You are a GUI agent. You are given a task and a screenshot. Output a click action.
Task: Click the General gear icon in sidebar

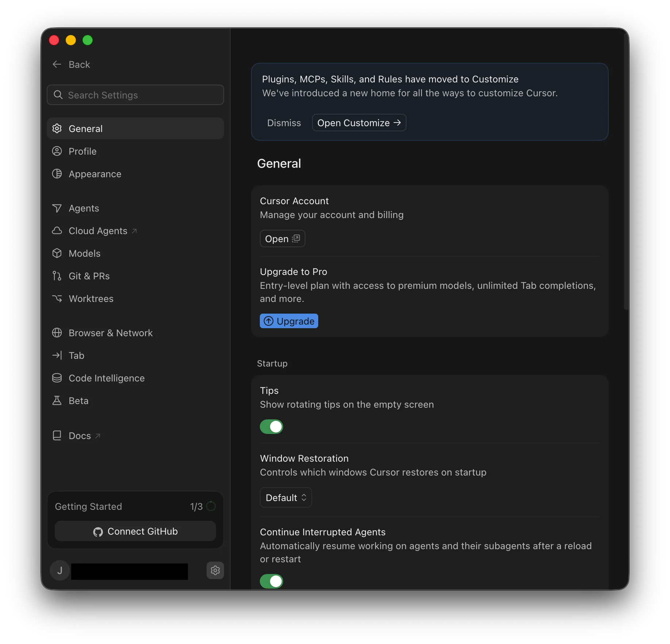(57, 128)
